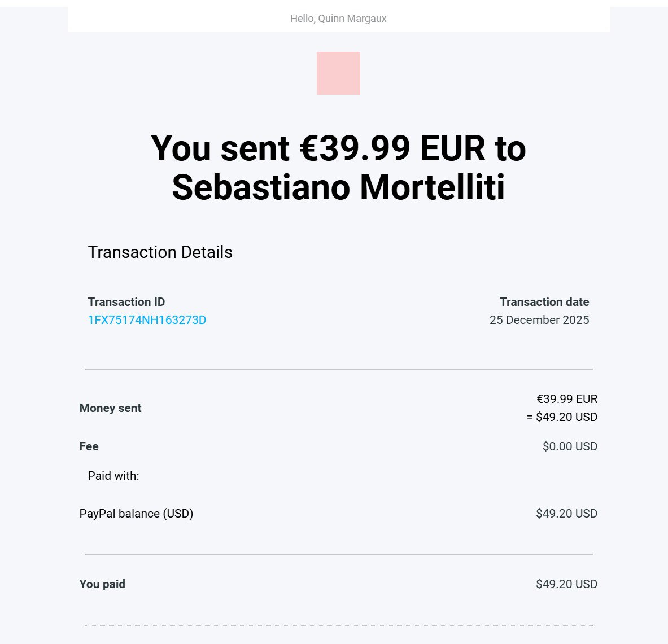Screen dimensions: 668x644
Task: Click recipient name Sebastiano Mortelliti in heading
Action: point(338,187)
